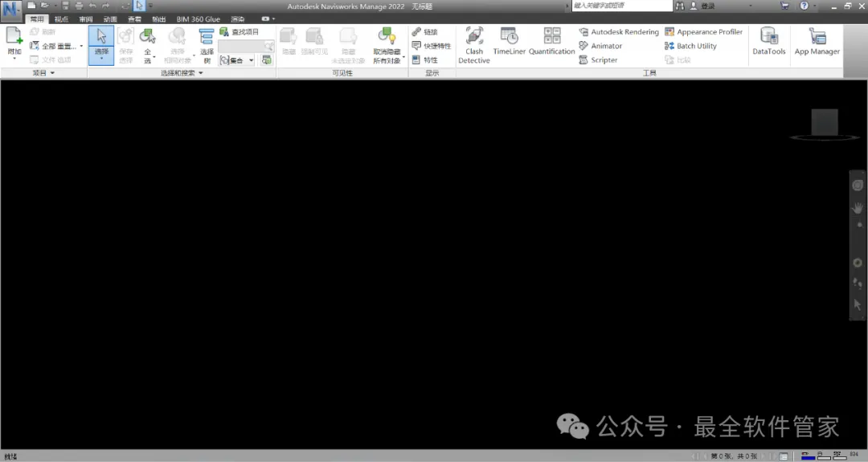
Task: Launch Batch Utility
Action: [691, 46]
